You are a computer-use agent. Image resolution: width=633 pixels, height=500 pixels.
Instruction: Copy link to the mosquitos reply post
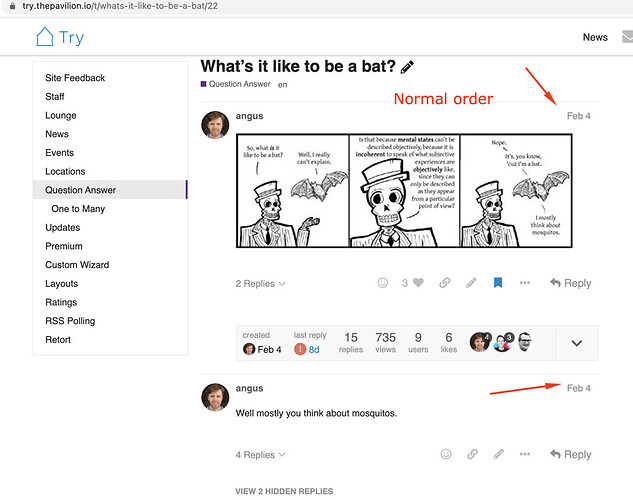[x=472, y=454]
